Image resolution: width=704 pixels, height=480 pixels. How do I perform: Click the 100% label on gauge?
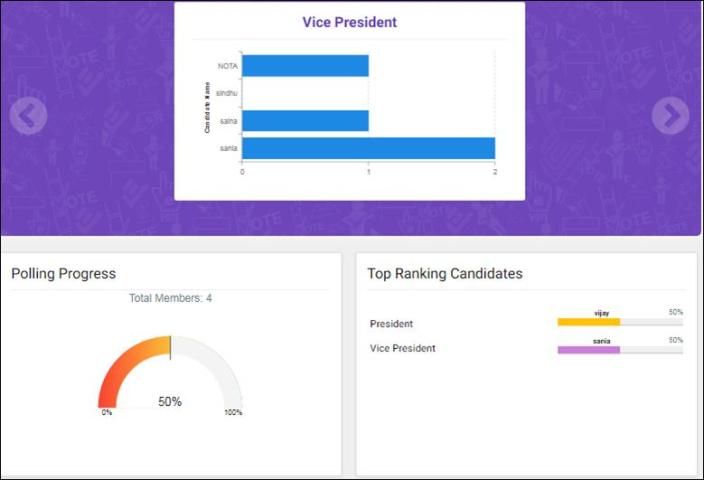(x=233, y=412)
